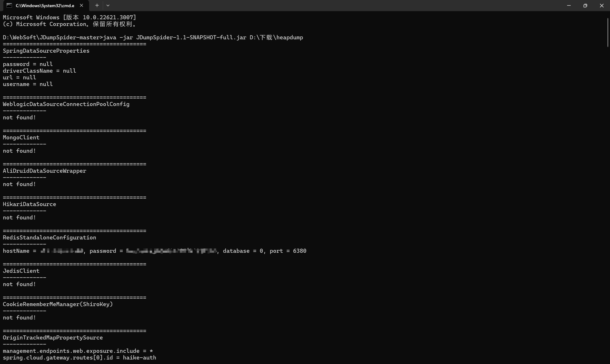The image size is (610, 364).
Task: Expand the OriginTrackedMapPropertySource section
Action: [53, 338]
